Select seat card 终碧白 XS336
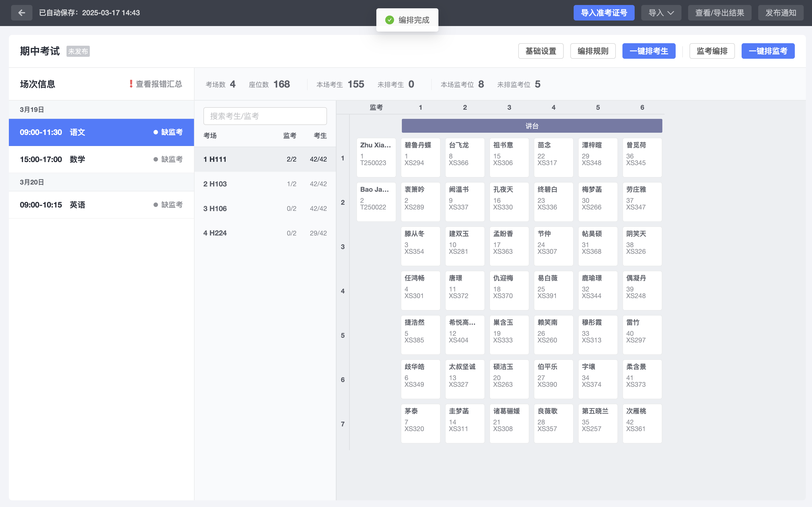812x507 pixels. (553, 202)
